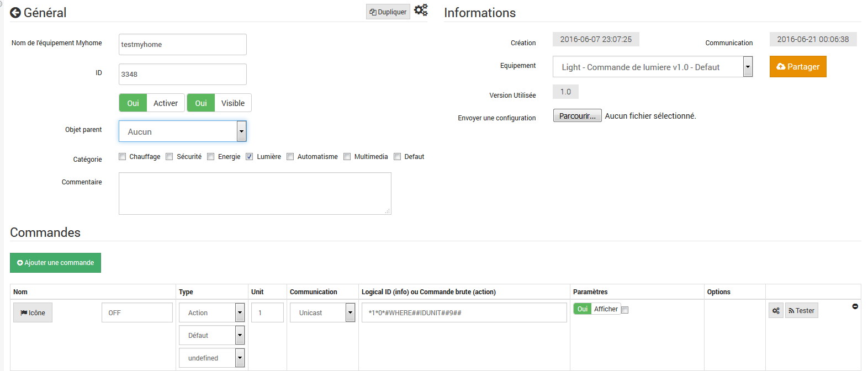This screenshot has height=371, width=868.
Task: Open the OFF command gears settings icon
Action: click(x=776, y=311)
